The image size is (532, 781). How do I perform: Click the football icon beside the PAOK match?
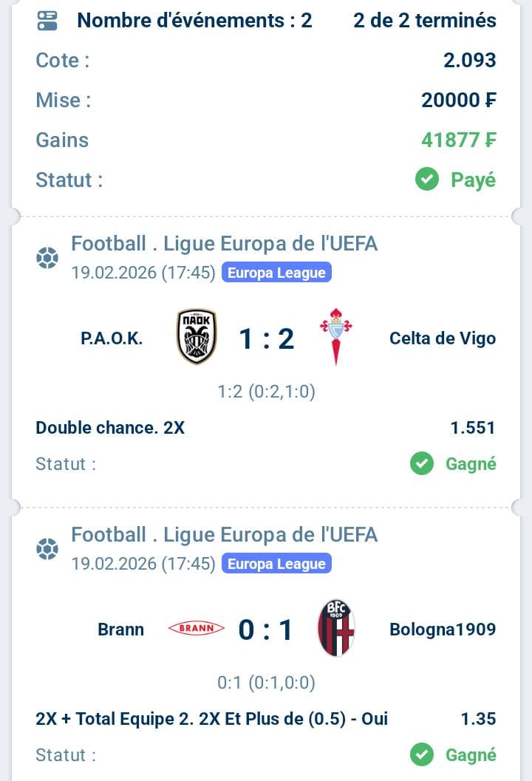click(x=47, y=258)
